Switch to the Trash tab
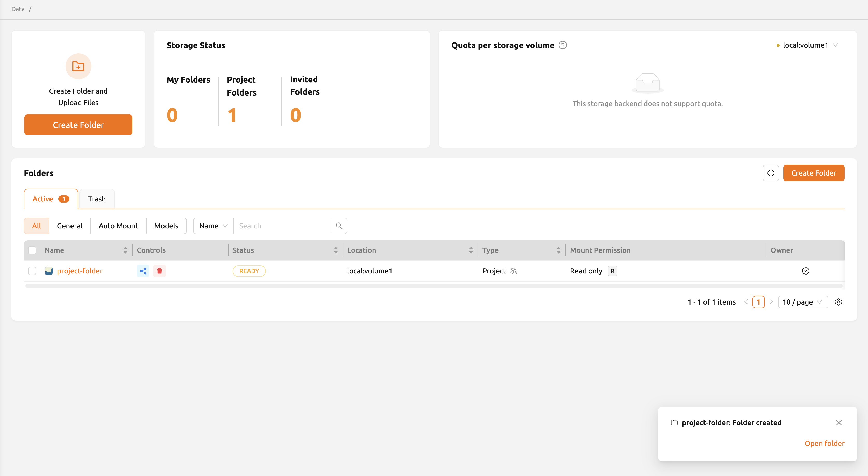 click(97, 199)
